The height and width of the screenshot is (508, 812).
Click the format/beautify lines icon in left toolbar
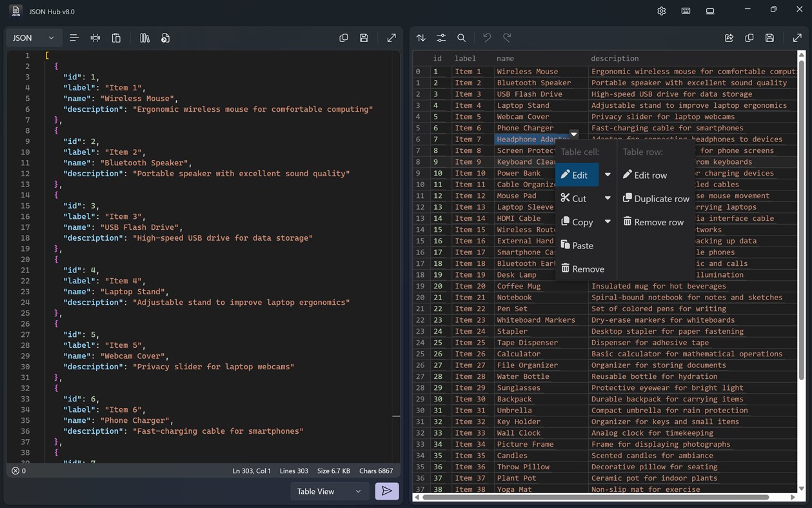coord(74,38)
